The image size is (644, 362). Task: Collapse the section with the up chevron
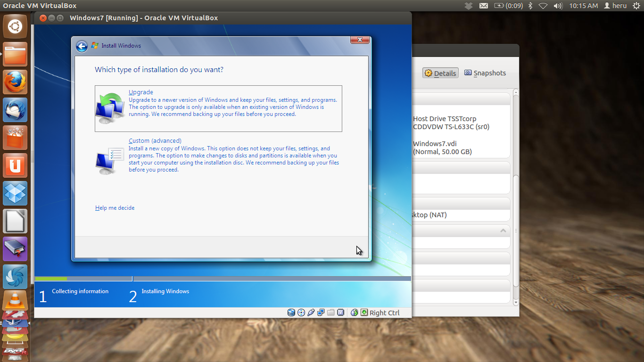pyautogui.click(x=503, y=230)
